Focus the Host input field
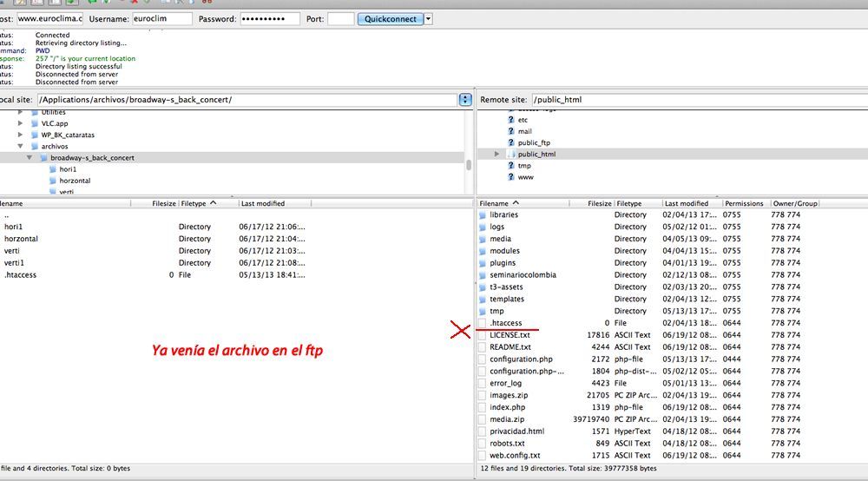The image size is (868, 481). pos(49,18)
